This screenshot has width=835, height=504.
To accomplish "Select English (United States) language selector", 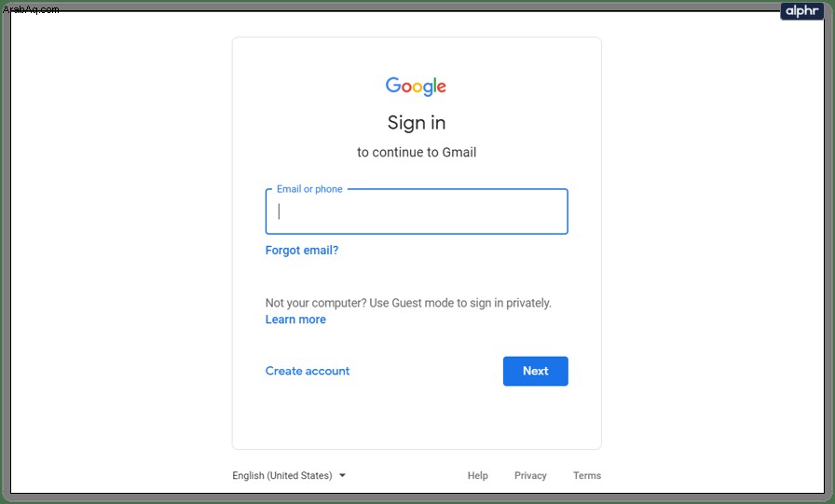I will 289,475.
